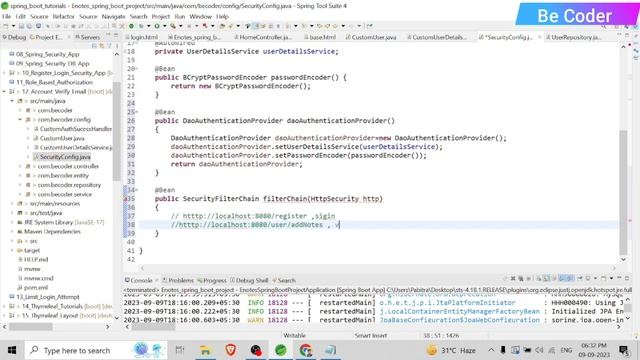The height and width of the screenshot is (360, 640).
Task: Open the Run button dropdown arrow
Action: [x=164, y=26]
